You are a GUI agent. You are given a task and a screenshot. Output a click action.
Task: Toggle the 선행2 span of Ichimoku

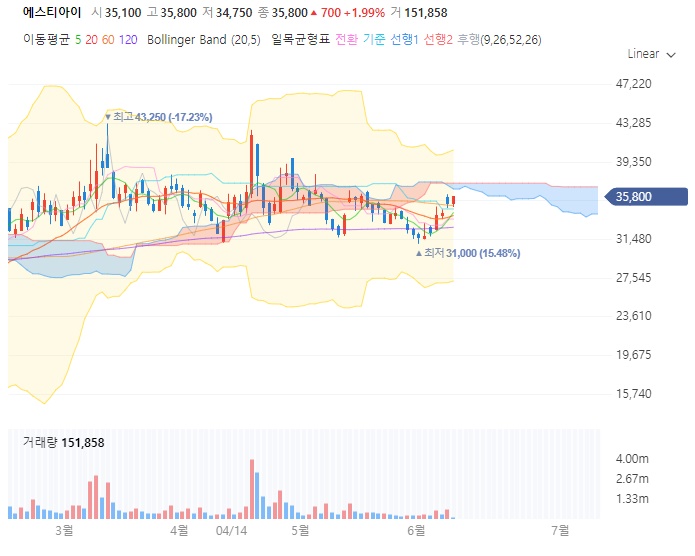tap(438, 40)
